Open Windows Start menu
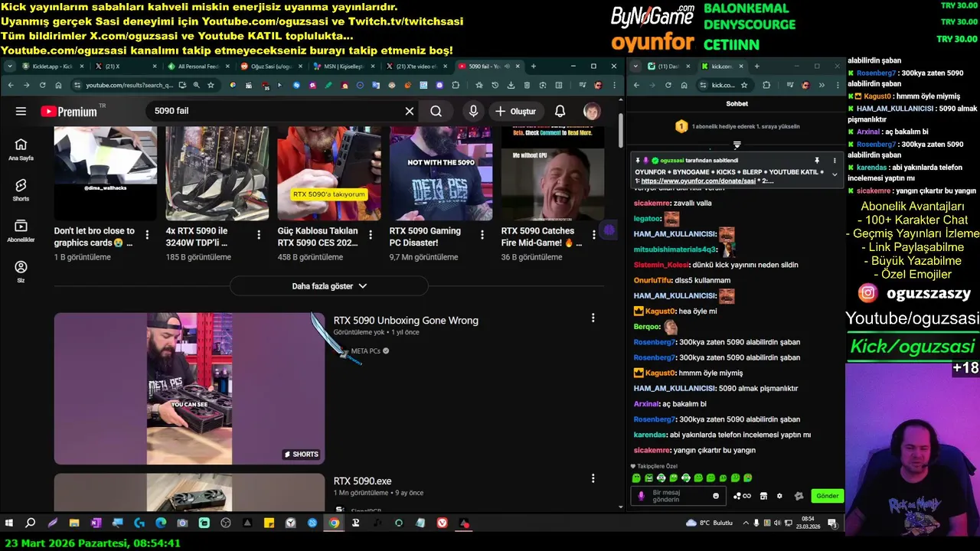 tap(9, 523)
